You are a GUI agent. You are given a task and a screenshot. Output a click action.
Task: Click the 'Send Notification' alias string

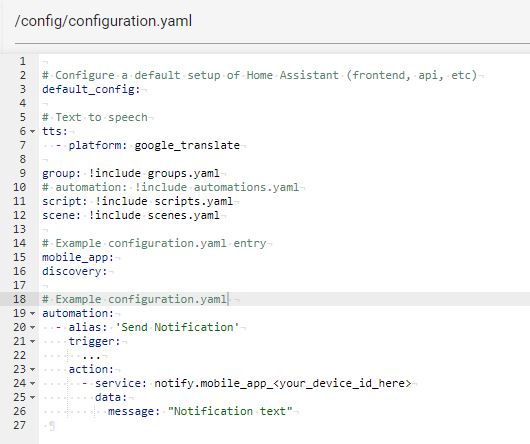(177, 327)
